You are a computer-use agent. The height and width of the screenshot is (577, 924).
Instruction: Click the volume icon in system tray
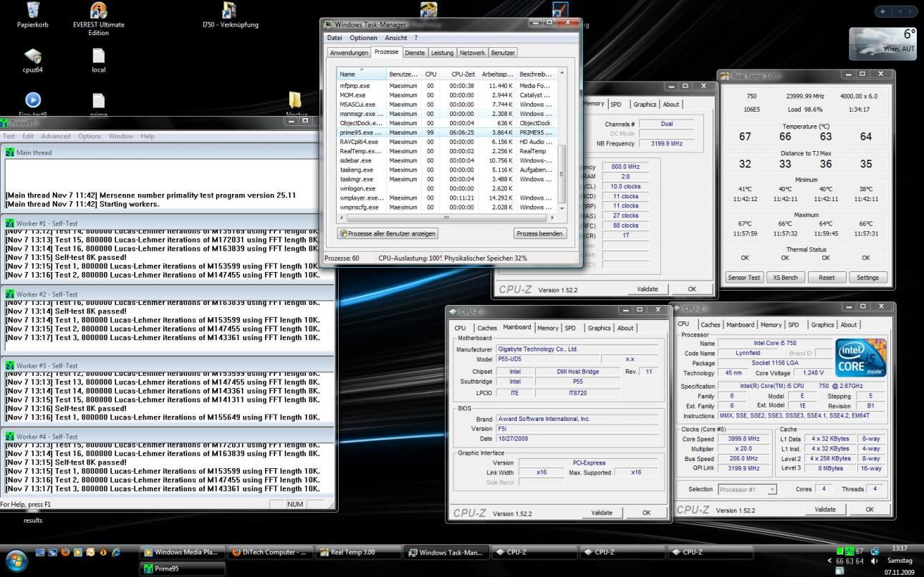(874, 561)
